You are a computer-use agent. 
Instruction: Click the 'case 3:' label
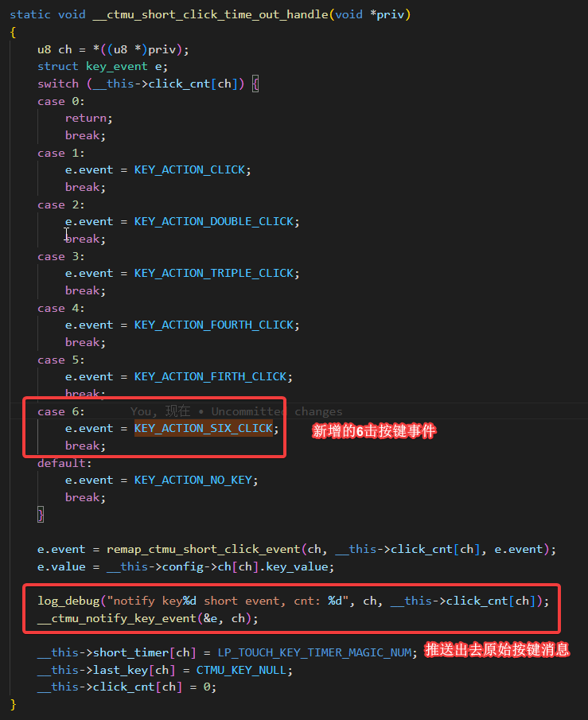(61, 256)
